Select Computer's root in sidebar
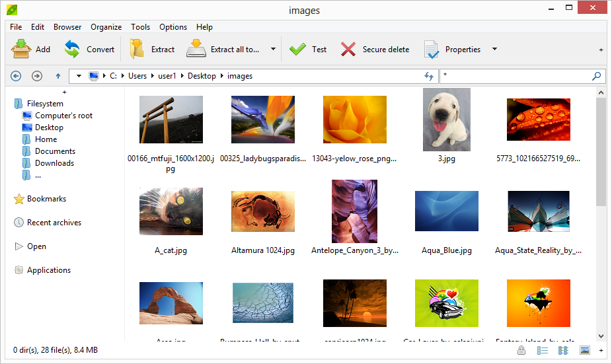This screenshot has height=364, width=612. pyautogui.click(x=63, y=116)
